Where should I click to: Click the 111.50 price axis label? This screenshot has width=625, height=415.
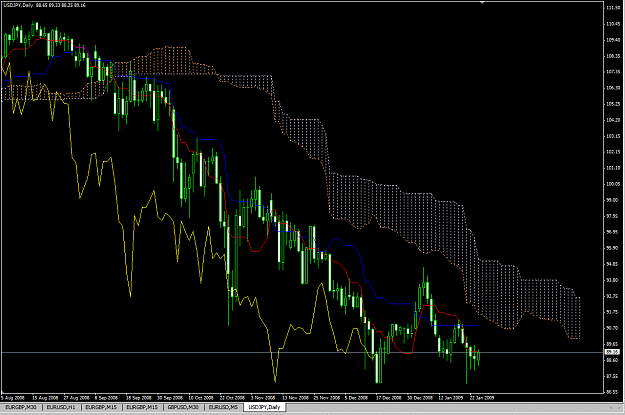613,8
